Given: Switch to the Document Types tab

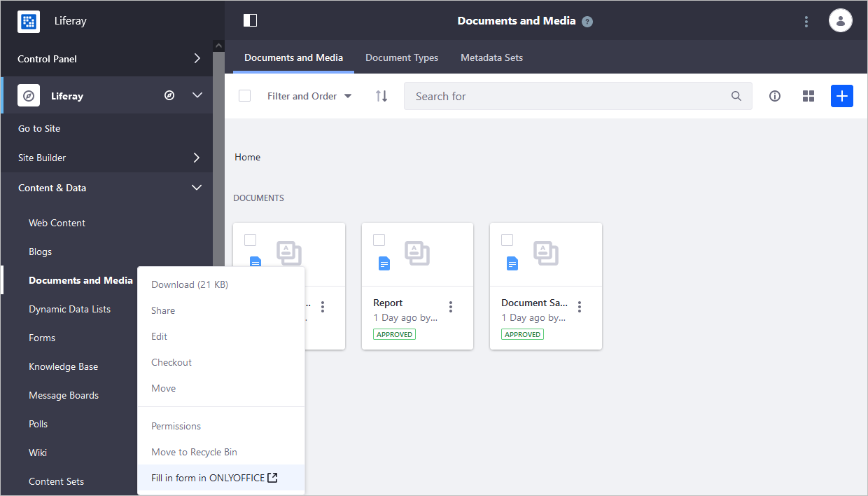Looking at the screenshot, I should pos(402,57).
